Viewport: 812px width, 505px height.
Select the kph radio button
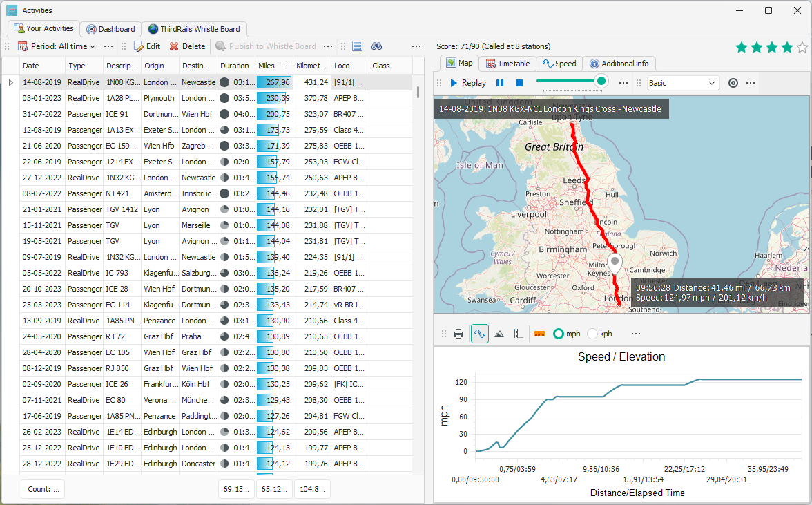pos(592,334)
